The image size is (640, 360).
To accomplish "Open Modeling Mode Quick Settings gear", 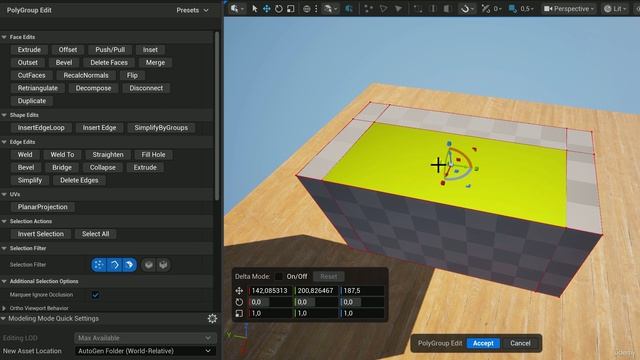I will [x=212, y=318].
